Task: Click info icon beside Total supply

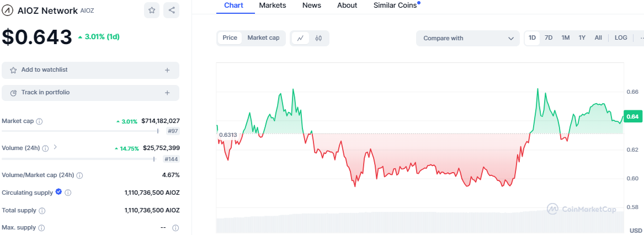Action: (42, 210)
